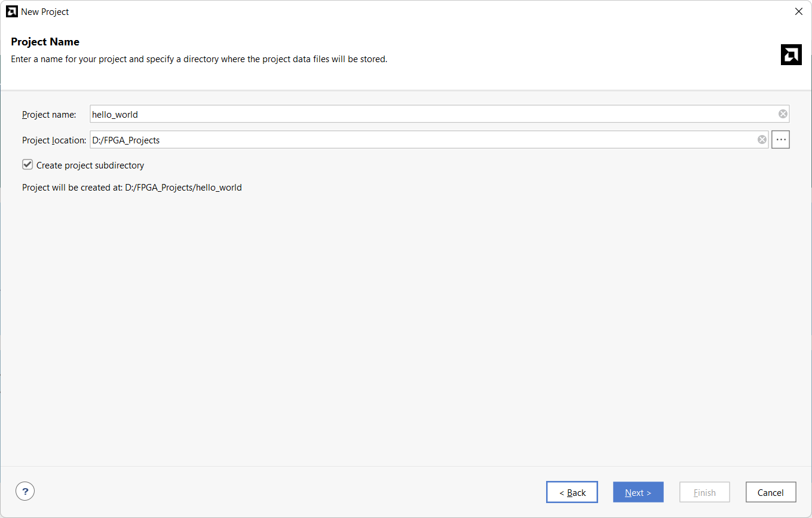Click the "Project location:" label
Viewport: 812px width, 518px height.
(54, 140)
